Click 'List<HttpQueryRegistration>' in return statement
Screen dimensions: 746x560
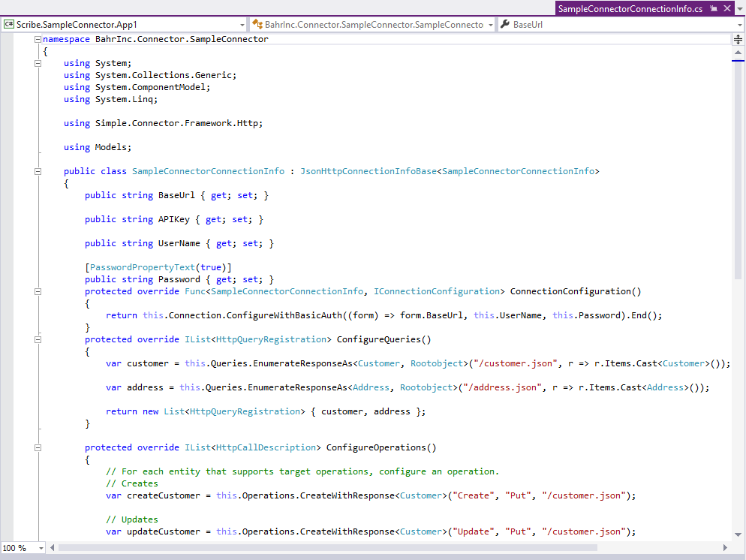click(234, 411)
